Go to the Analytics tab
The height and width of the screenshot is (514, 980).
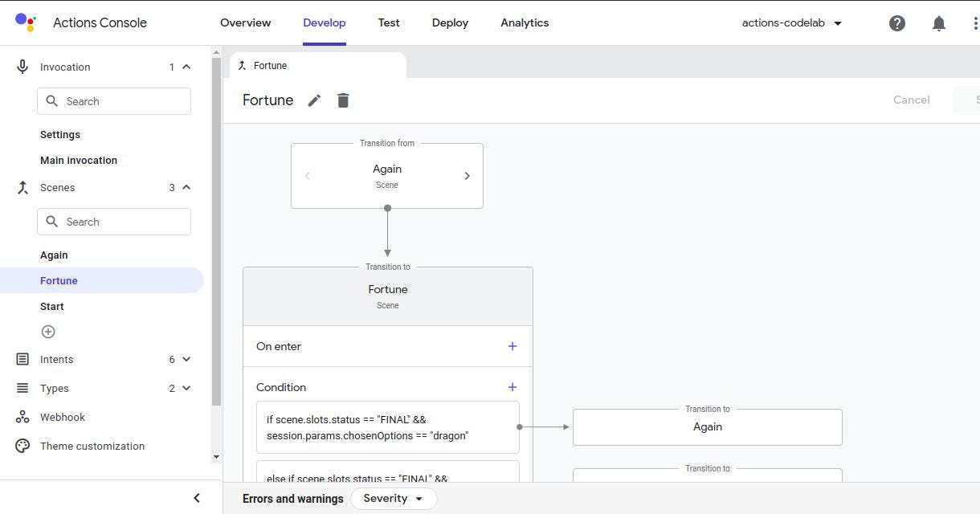(525, 23)
